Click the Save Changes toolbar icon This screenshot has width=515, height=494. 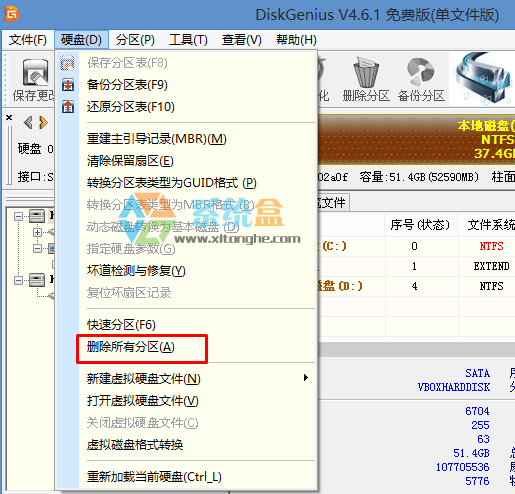point(35,72)
